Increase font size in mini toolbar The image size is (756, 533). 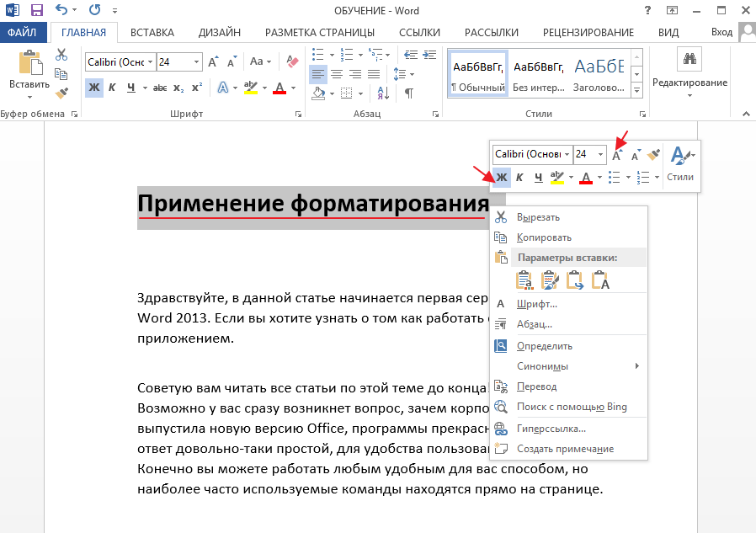(x=617, y=154)
